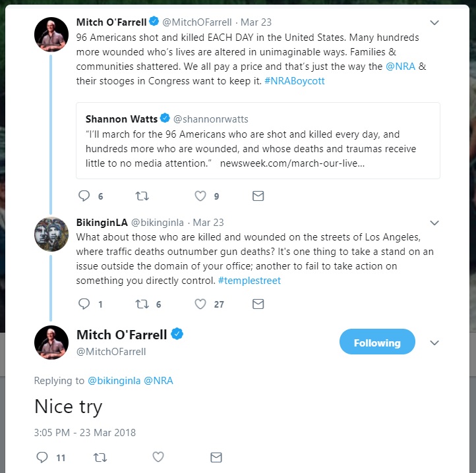Share BikinginLA's tweet via direct message
The width and height of the screenshot is (476, 473).
click(258, 304)
